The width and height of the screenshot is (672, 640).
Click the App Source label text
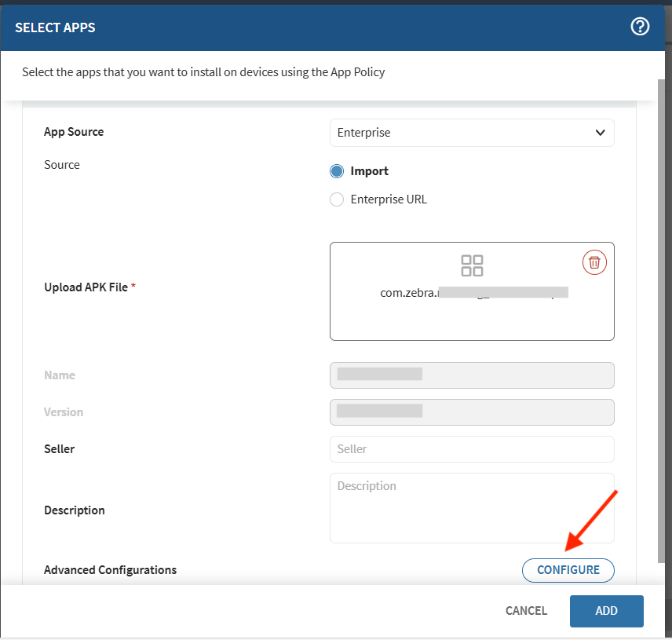click(74, 132)
